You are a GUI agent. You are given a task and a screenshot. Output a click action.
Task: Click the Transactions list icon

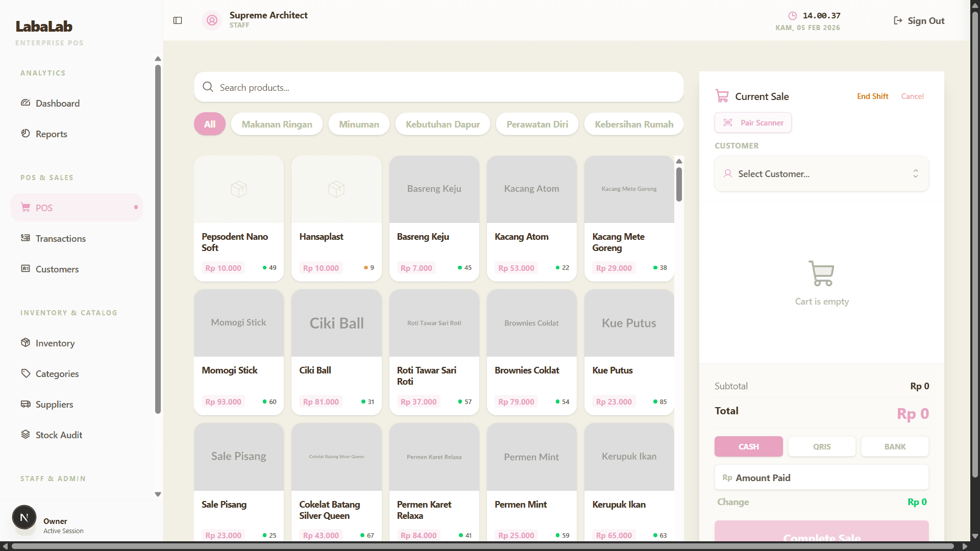click(x=26, y=238)
